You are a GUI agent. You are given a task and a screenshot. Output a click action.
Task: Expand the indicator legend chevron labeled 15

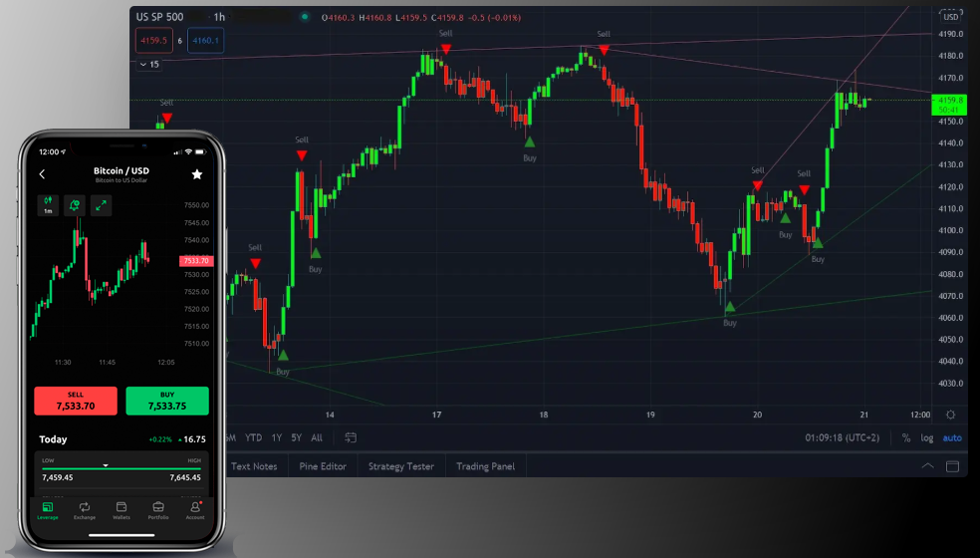(148, 65)
